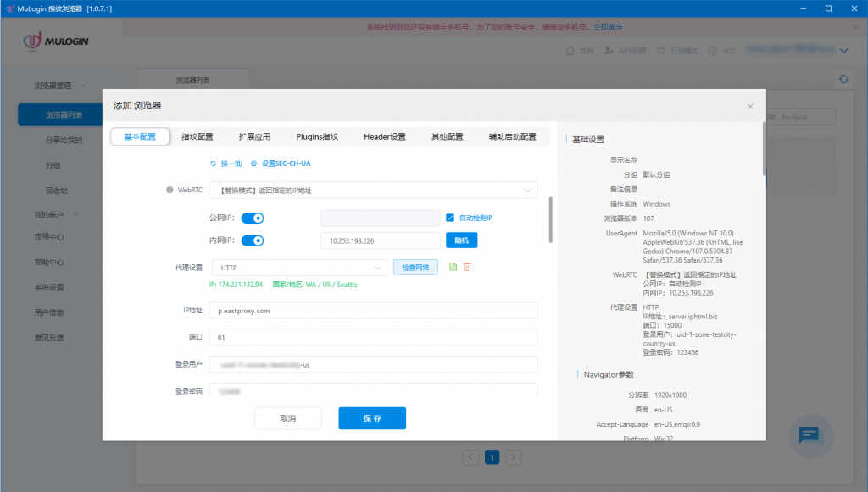Click the form's vertical scrollbar
The image size is (868, 492).
coord(551,218)
